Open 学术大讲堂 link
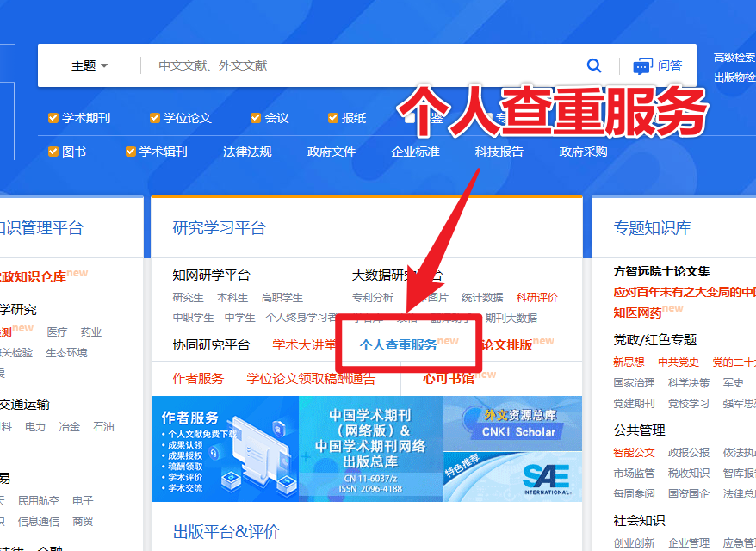Image resolution: width=756 pixels, height=551 pixels. 304,344
